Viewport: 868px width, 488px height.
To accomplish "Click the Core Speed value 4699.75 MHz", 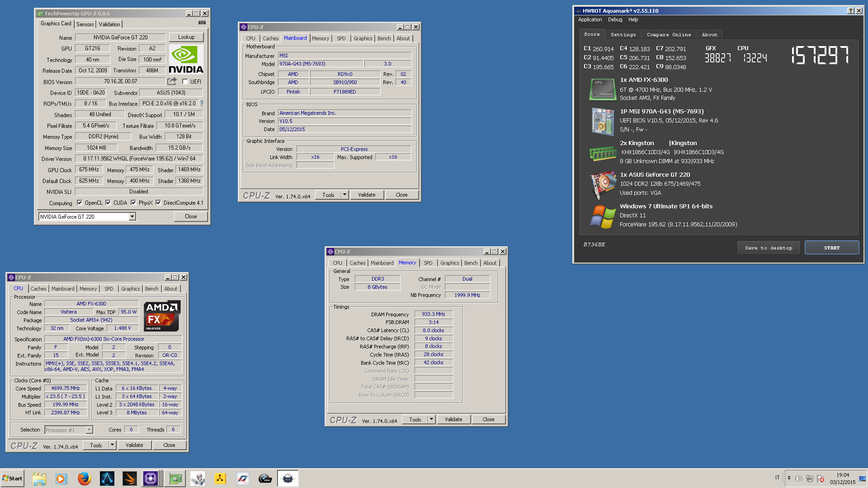I will point(66,389).
